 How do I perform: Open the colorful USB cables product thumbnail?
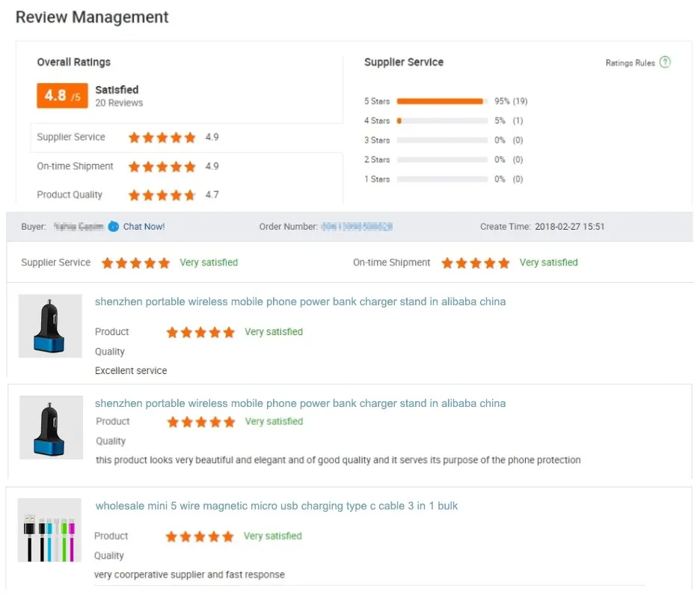pos(49,530)
